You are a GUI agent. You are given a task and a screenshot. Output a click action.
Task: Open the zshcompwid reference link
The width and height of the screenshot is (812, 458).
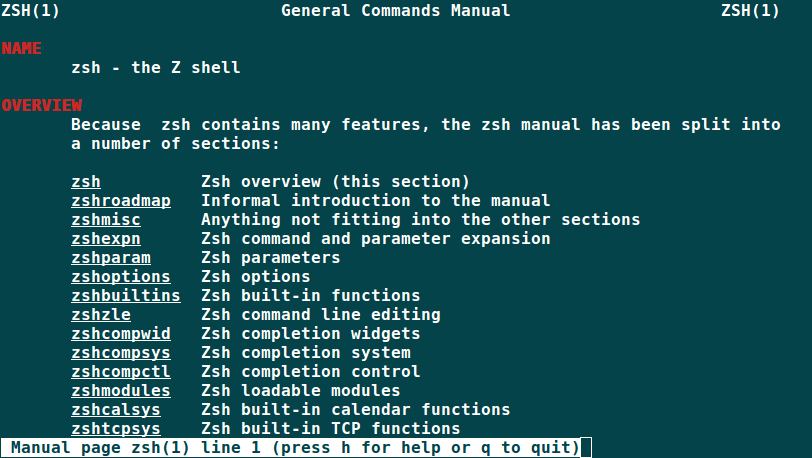(121, 334)
